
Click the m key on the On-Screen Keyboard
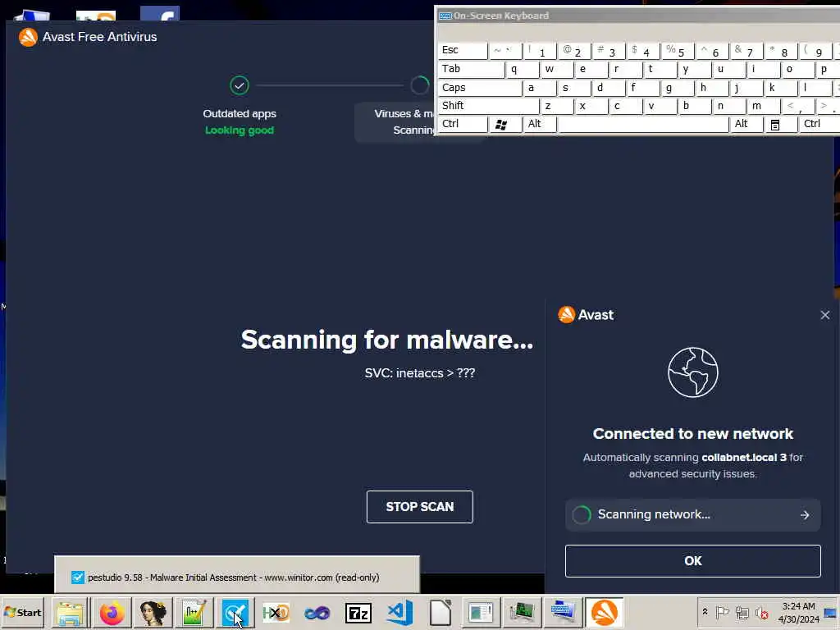pyautogui.click(x=764, y=106)
